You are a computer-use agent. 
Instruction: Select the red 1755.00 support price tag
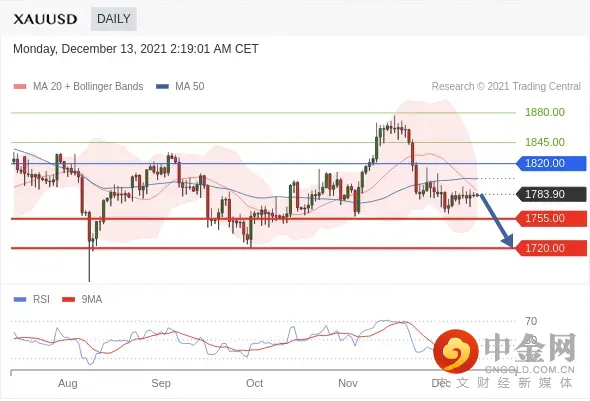coord(551,218)
